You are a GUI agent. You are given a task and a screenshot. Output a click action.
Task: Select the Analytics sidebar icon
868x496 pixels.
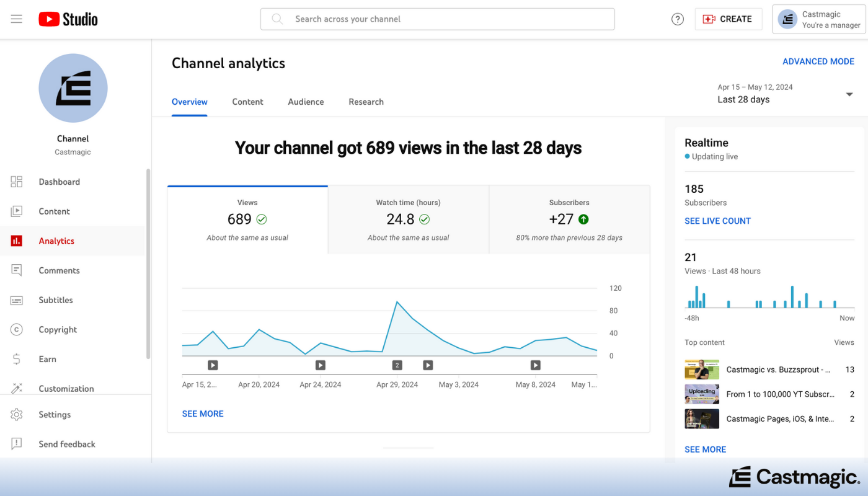click(x=16, y=241)
